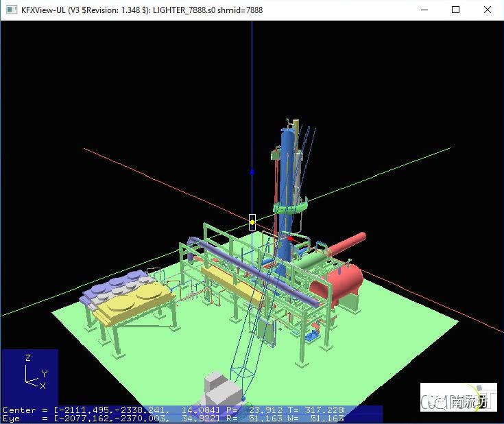The image size is (504, 424).
Task: Click the green ring platform around tower
Action: tap(288, 207)
